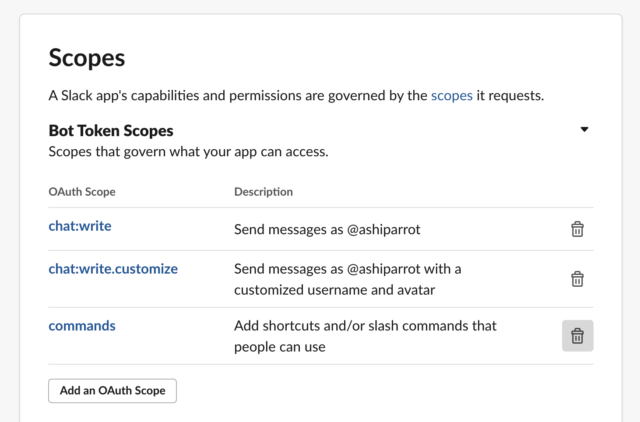The width and height of the screenshot is (640, 422).
Task: Click the OAuth Scope column header
Action: point(82,191)
